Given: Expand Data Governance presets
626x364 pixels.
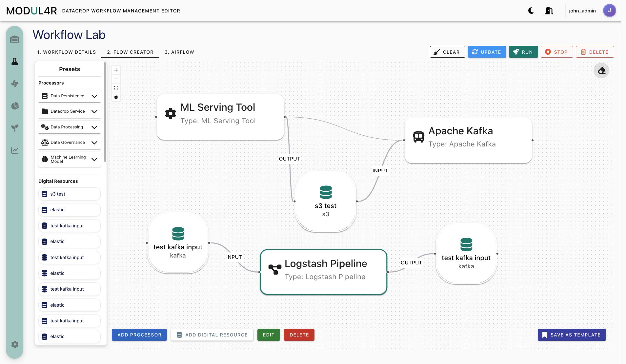Looking at the screenshot, I should point(70,143).
